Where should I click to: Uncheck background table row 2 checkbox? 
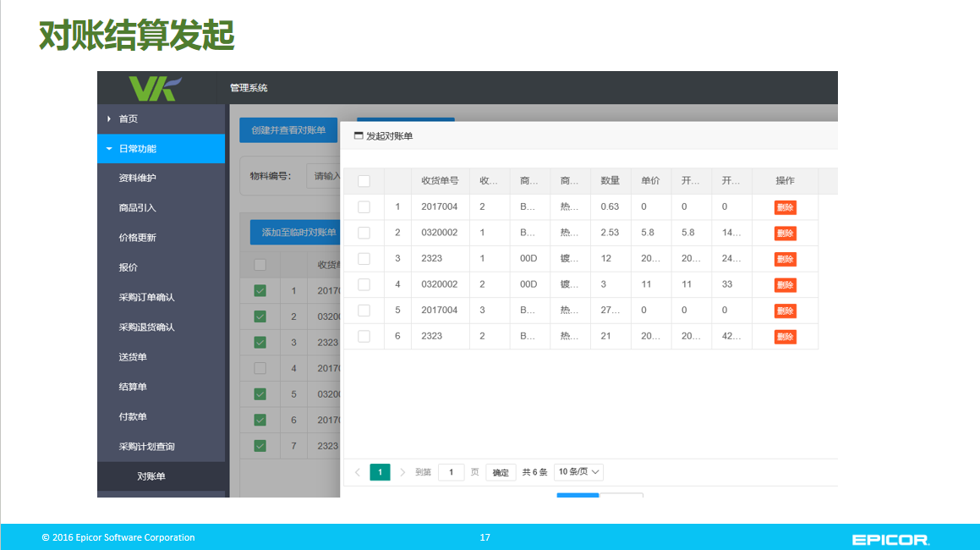pyautogui.click(x=260, y=316)
